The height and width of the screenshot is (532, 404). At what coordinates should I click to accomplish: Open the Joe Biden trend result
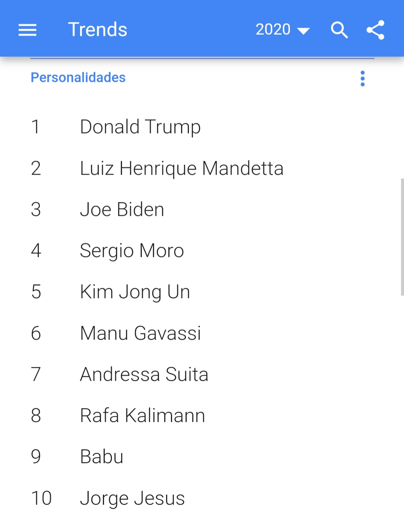[122, 209]
